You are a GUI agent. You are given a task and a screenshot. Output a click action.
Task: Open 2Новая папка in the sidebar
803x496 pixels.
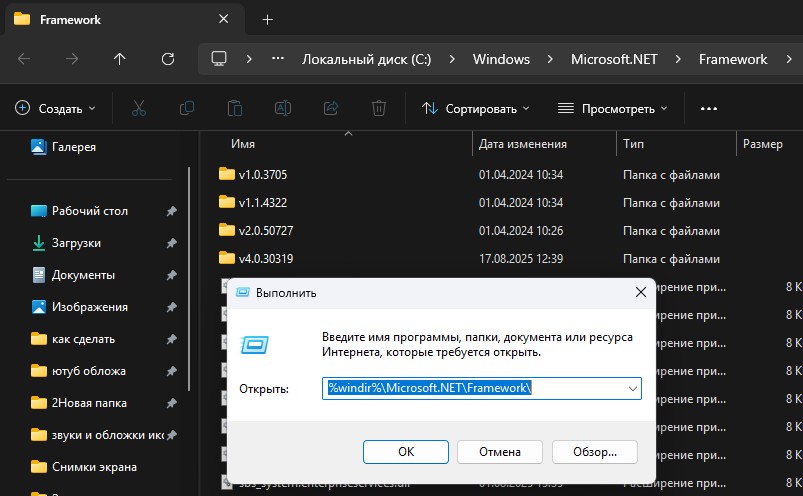pos(89,403)
